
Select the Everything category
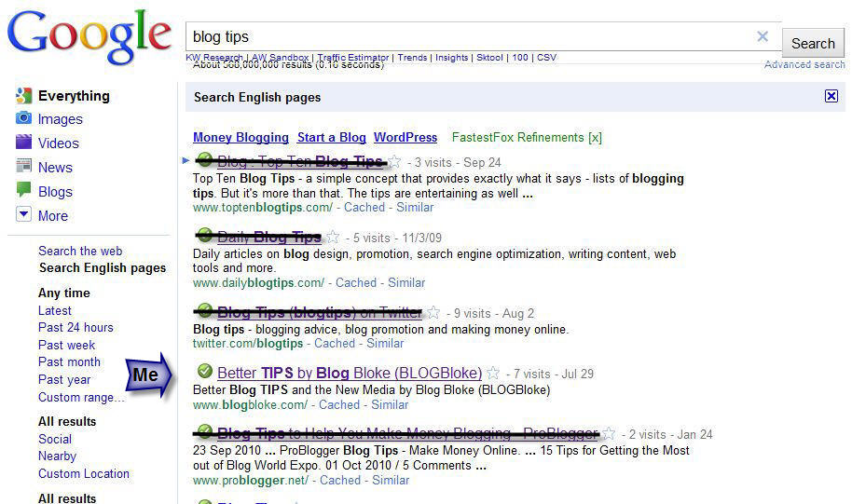coord(74,96)
